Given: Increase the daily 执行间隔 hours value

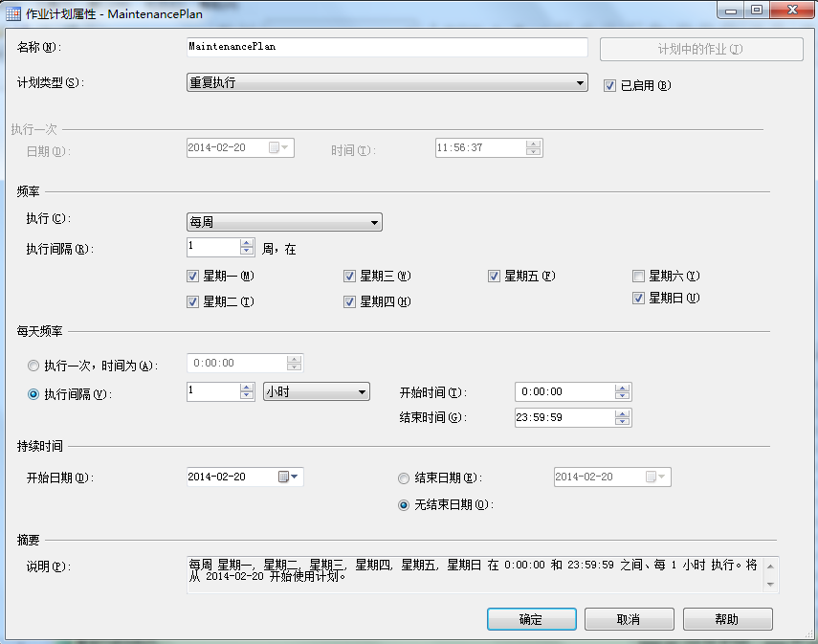Looking at the screenshot, I should (247, 388).
